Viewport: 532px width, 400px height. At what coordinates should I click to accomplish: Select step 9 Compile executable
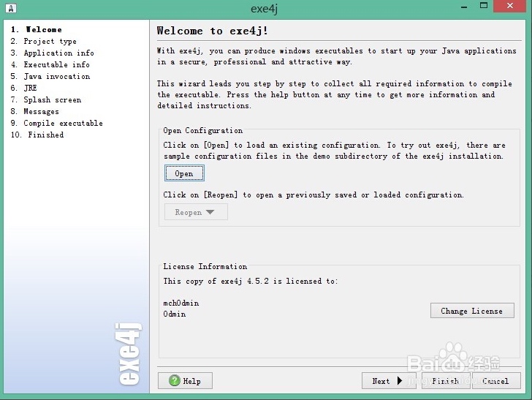coord(57,123)
